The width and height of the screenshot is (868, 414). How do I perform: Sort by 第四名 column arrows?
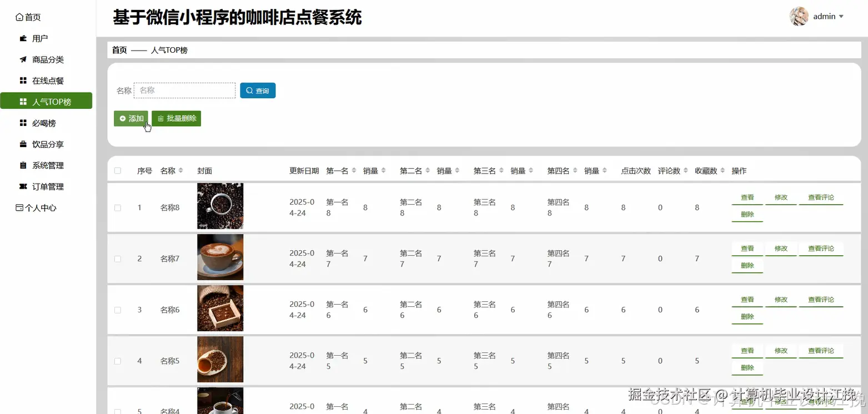tap(575, 170)
